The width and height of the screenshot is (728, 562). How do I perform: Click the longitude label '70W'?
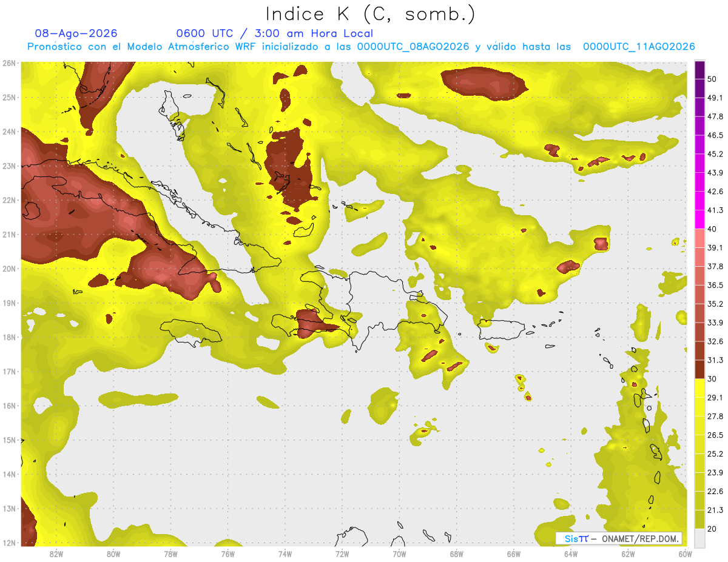399,554
